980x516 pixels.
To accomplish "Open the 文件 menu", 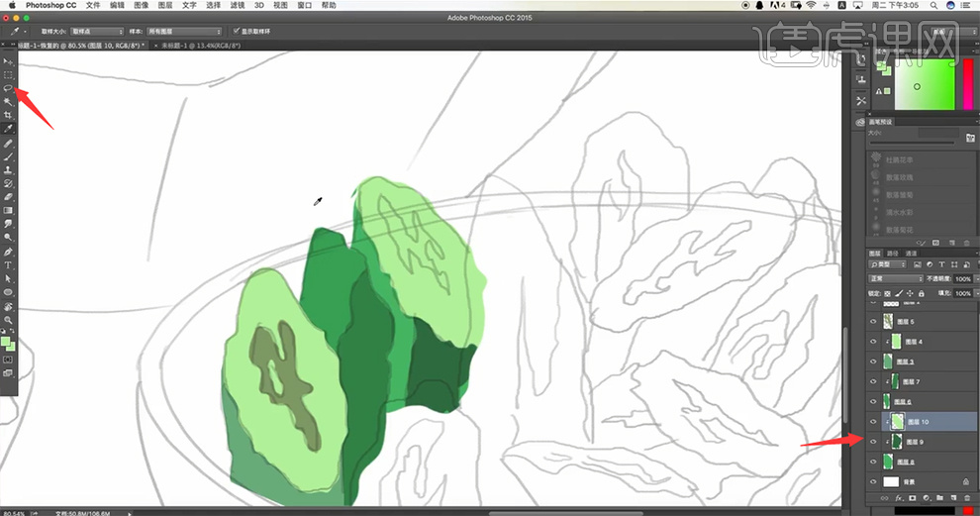I will click(x=93, y=5).
